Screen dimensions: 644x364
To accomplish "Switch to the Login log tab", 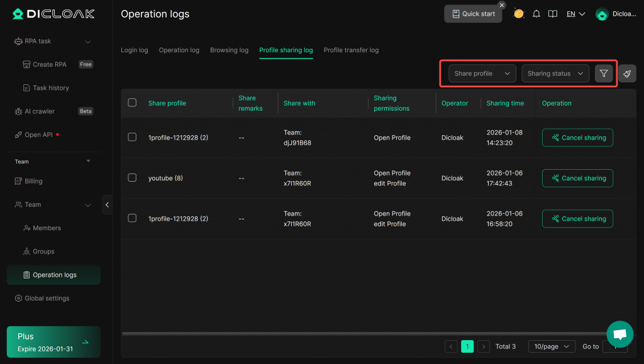I will [134, 50].
